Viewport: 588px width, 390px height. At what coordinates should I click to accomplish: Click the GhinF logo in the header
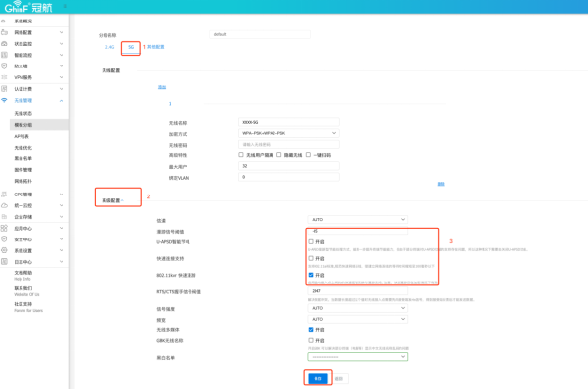(28, 7)
